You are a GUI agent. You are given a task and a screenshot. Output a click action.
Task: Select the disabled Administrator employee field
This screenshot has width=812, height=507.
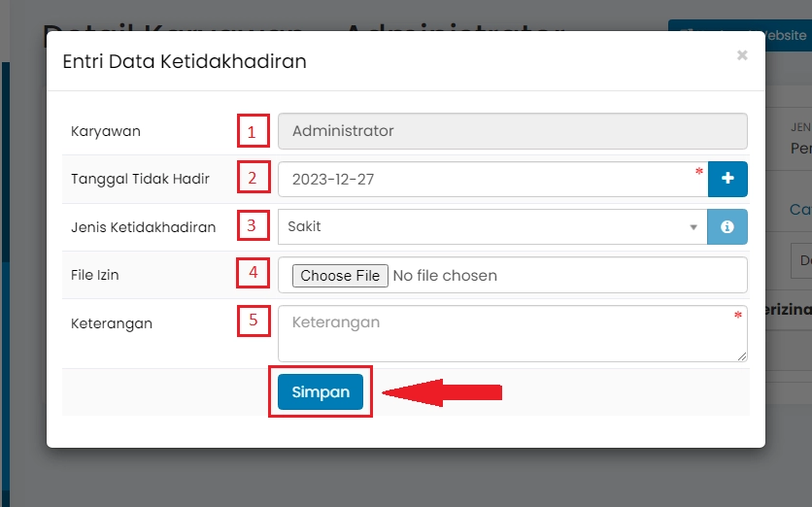512,131
